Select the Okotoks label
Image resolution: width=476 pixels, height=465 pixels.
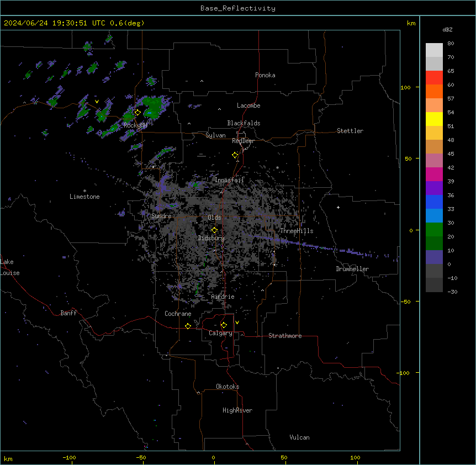[x=228, y=387]
